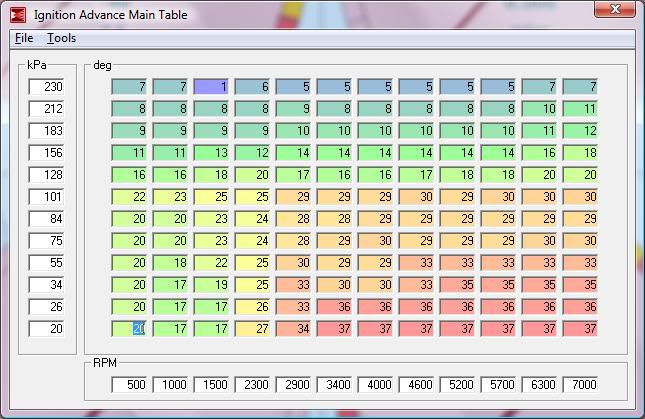
Task: Click the 5700 RPM bin field
Action: (498, 385)
